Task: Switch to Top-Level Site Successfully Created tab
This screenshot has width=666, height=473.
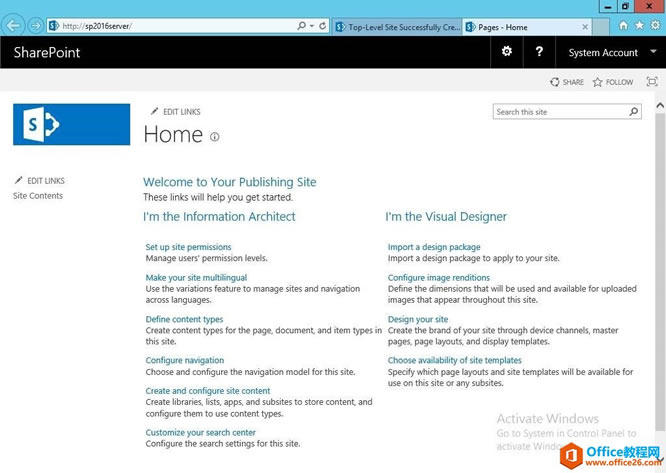Action: tap(397, 27)
